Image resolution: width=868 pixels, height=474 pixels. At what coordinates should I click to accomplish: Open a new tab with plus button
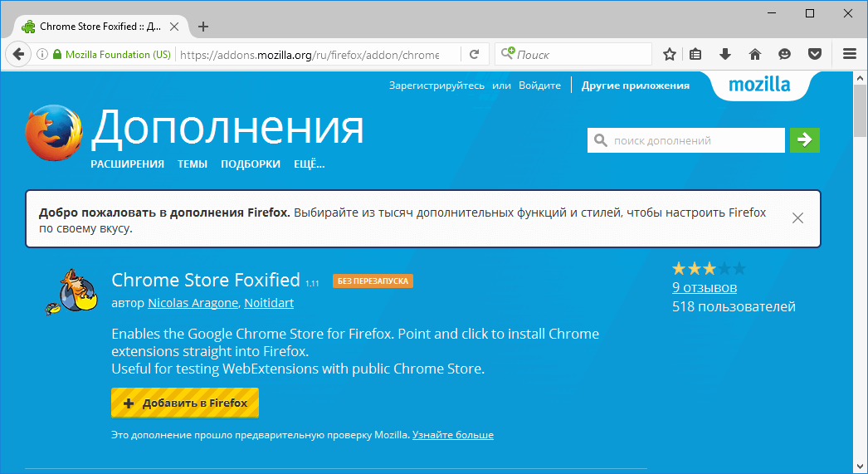tap(203, 27)
